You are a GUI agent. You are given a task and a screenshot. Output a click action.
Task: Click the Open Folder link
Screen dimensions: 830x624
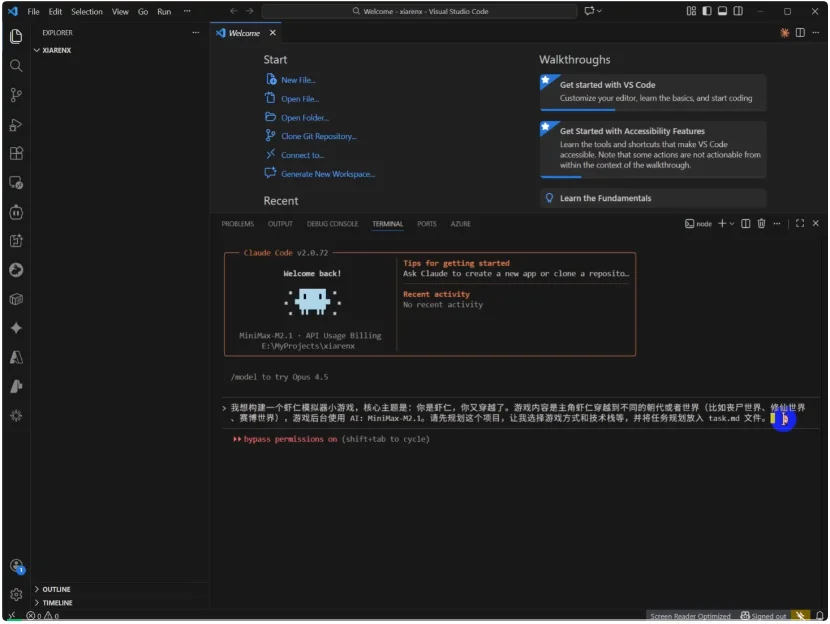pos(304,118)
